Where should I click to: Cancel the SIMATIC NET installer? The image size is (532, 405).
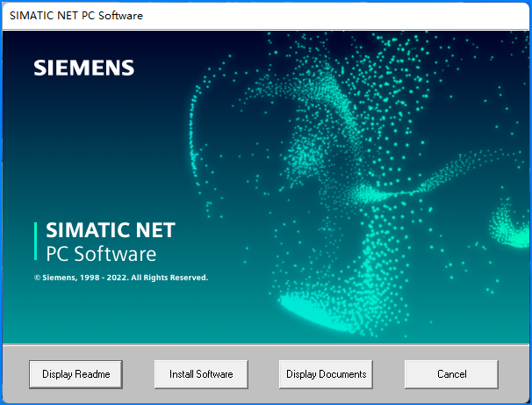(451, 374)
